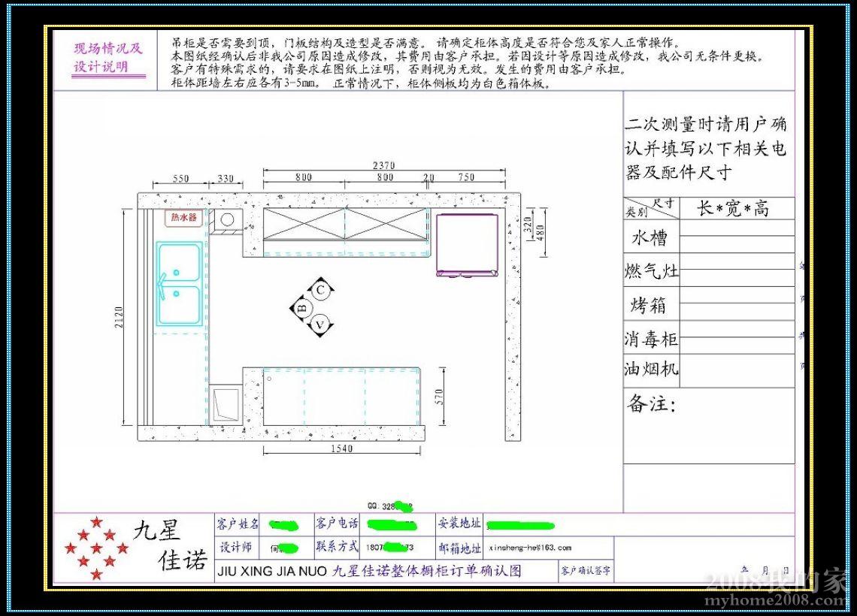Click the 1540 bottom dimension label

341,449
